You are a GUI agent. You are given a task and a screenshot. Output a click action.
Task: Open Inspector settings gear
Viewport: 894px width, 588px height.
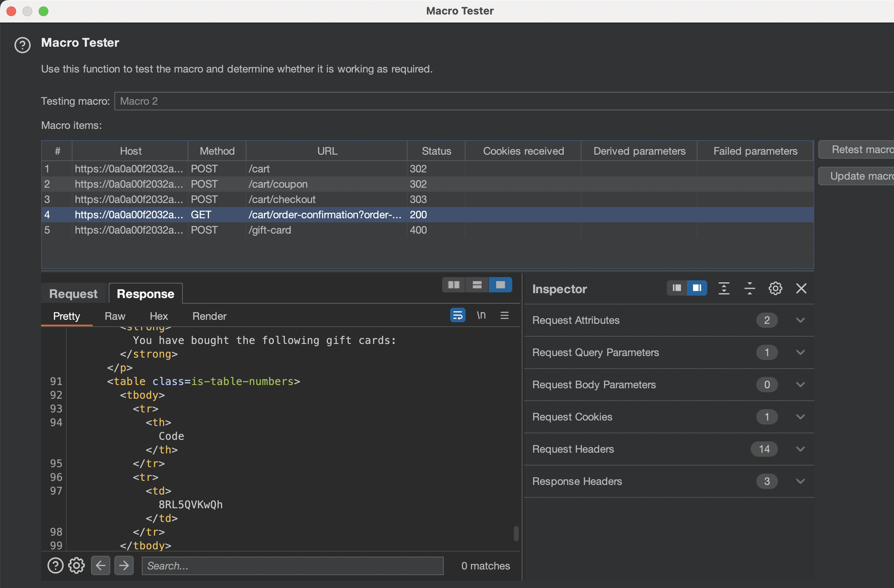pos(775,288)
